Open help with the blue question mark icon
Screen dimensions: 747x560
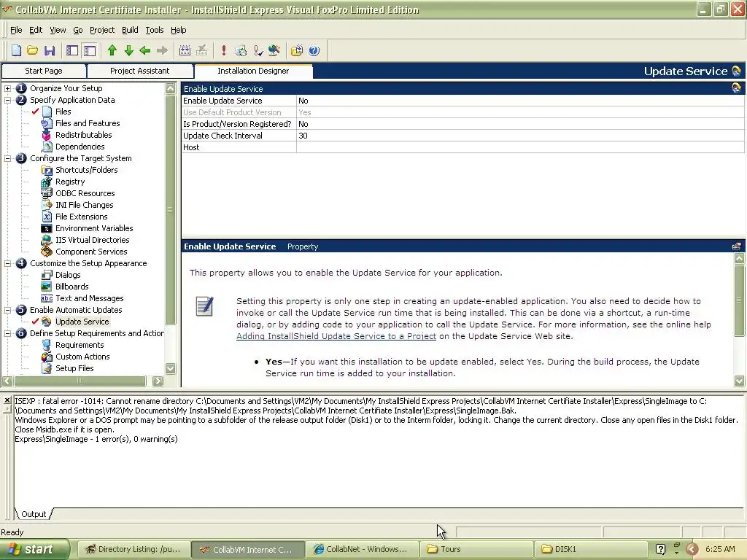314,50
